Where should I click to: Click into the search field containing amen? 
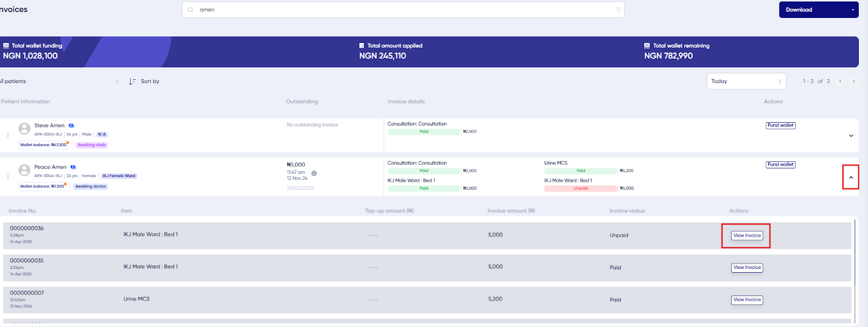(403, 10)
